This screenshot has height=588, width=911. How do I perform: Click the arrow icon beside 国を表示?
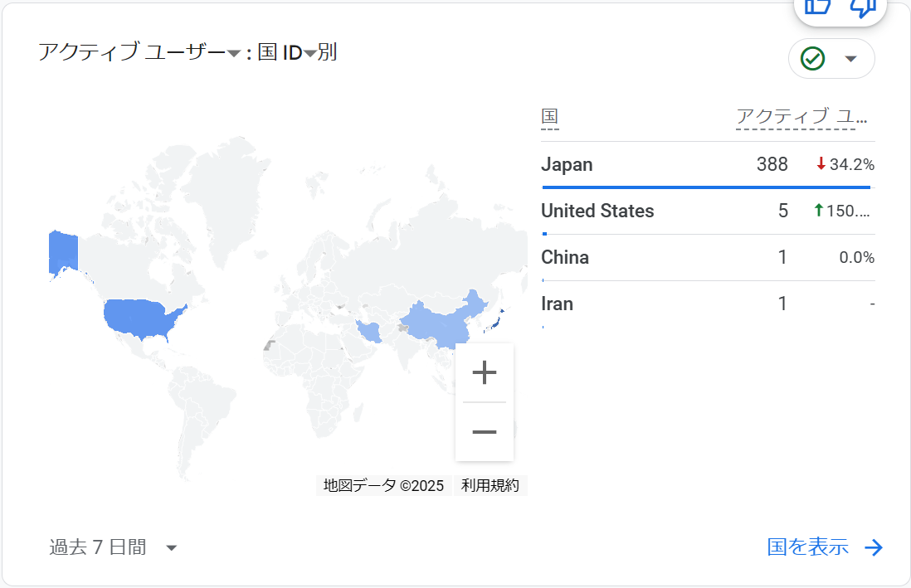pos(874,547)
